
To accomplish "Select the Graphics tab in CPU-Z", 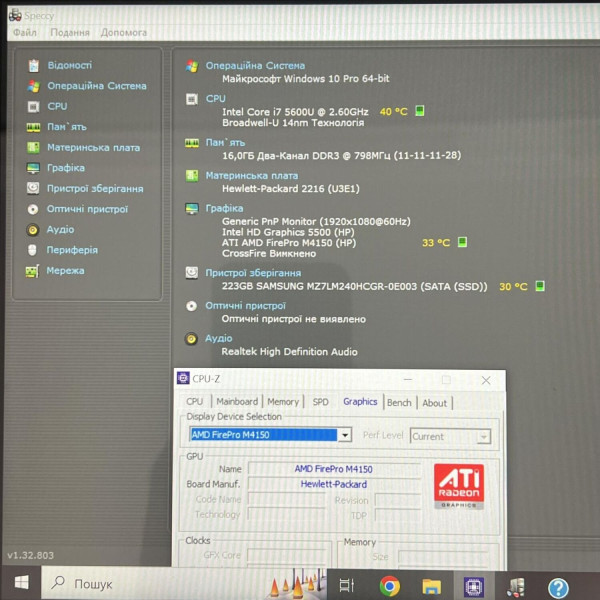I will pyautogui.click(x=360, y=401).
